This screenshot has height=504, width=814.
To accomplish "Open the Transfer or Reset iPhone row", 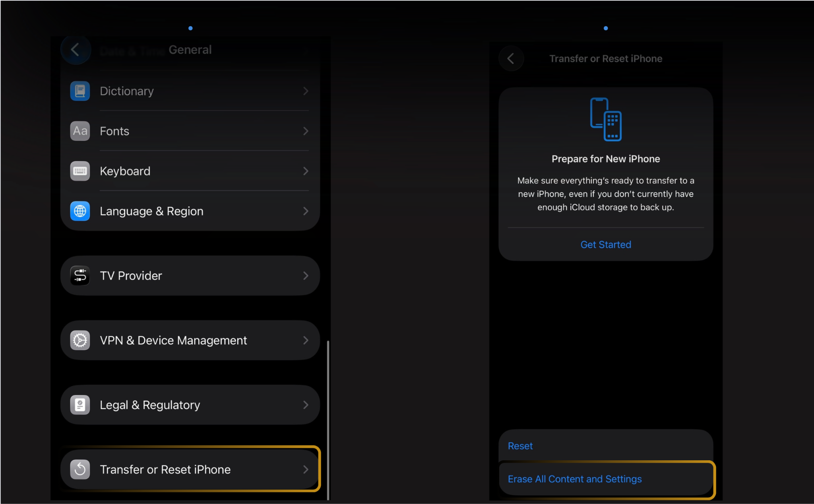I will coord(190,469).
